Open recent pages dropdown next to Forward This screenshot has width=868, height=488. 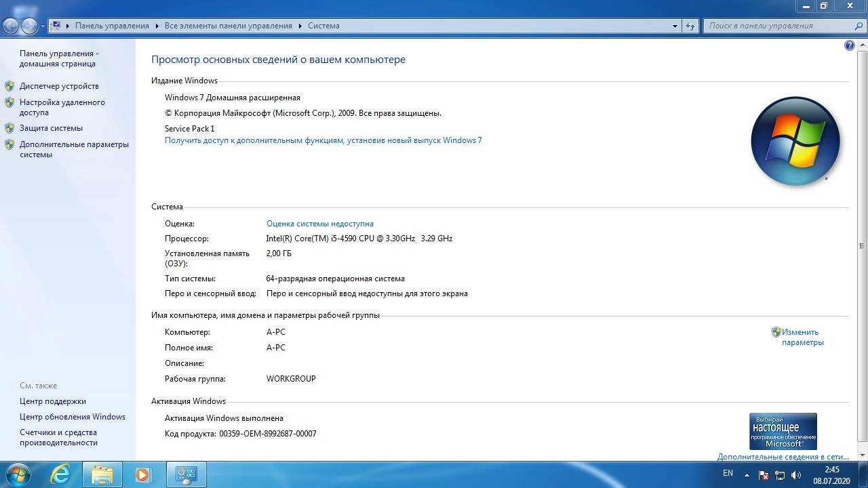click(43, 26)
